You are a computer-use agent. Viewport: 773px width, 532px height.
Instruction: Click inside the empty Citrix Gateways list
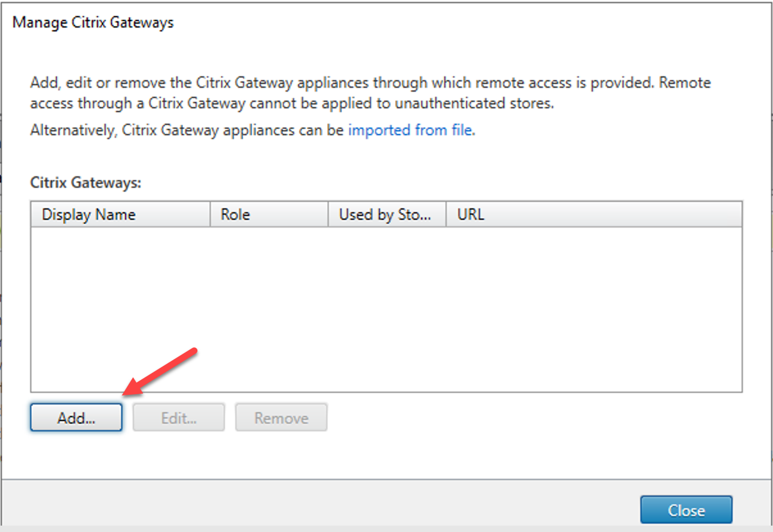point(385,308)
